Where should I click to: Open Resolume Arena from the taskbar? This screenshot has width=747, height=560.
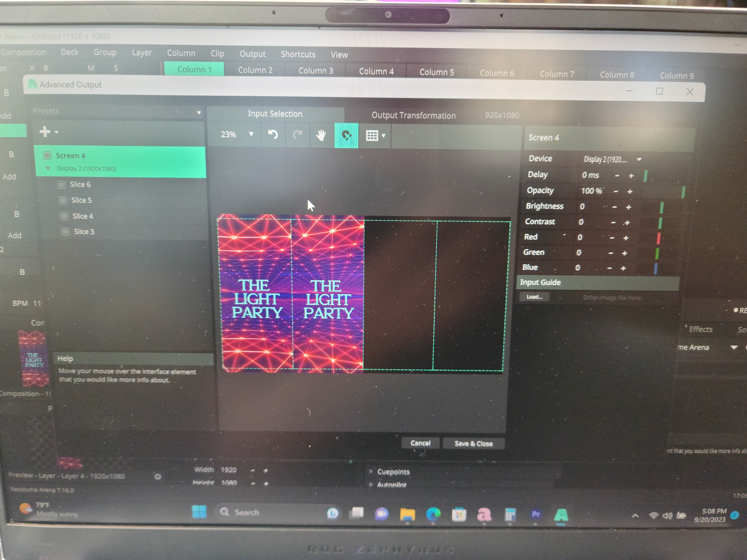pos(561,515)
